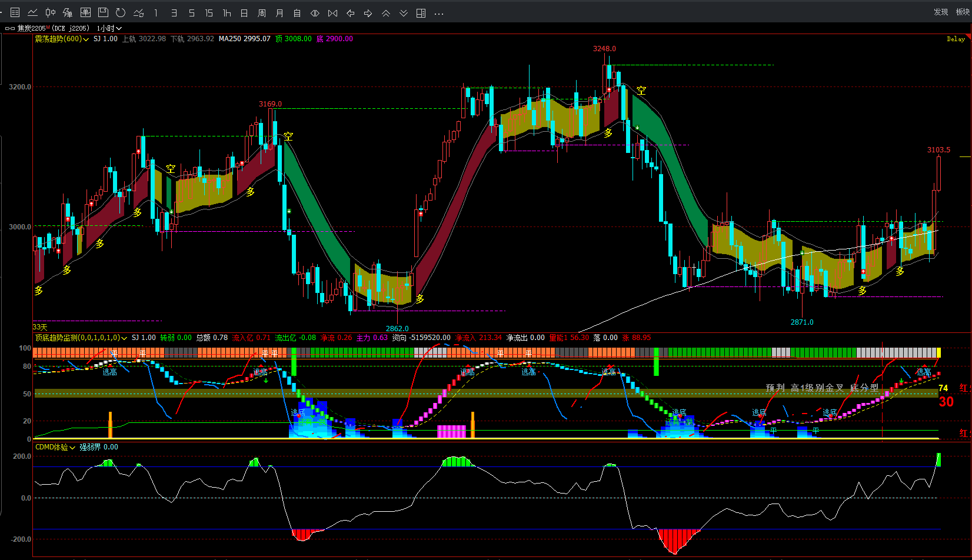Viewport: 972px width, 560px height.
Task: Click the double up chevron icon
Action: point(386,12)
